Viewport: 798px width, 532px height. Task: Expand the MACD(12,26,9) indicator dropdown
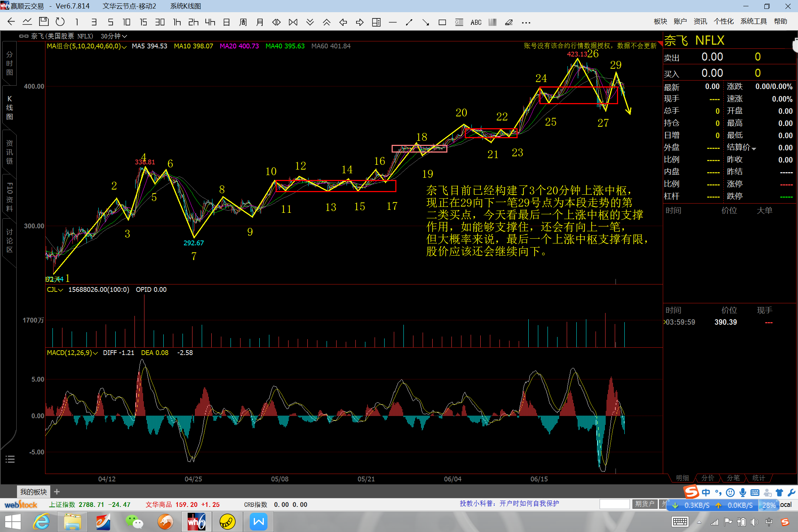[95, 353]
